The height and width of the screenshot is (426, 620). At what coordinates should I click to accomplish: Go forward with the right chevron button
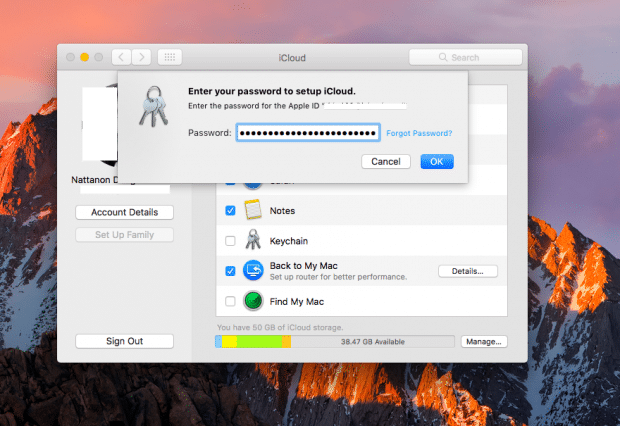point(142,57)
